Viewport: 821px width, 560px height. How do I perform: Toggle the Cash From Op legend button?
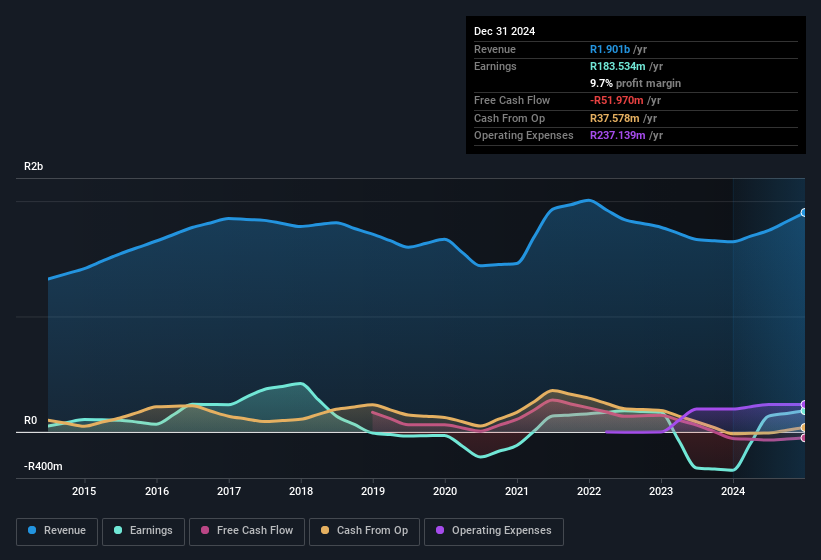tap(364, 531)
